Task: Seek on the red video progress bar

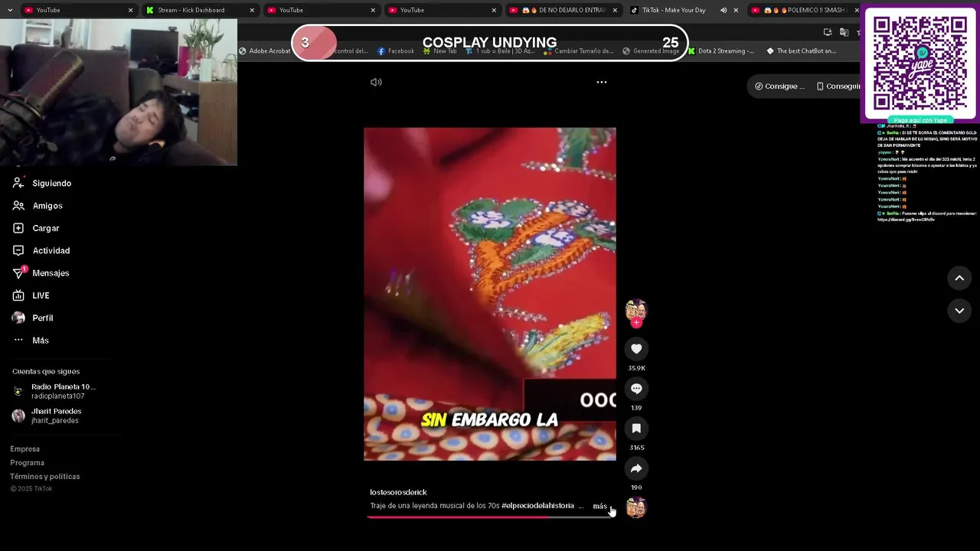Action: click(x=490, y=517)
